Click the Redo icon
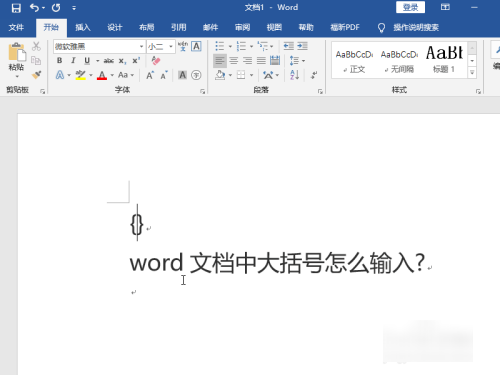The height and width of the screenshot is (375, 500). click(56, 7)
